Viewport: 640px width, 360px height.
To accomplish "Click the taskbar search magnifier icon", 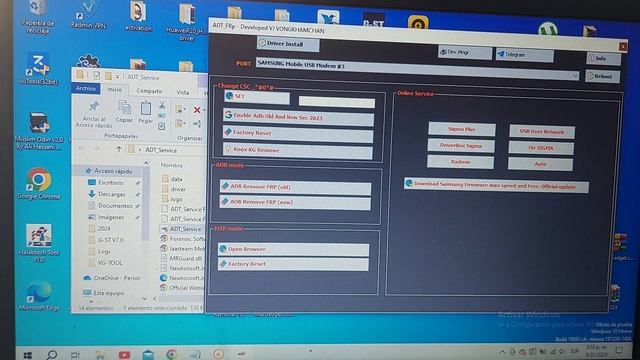I will pyautogui.click(x=52, y=355).
